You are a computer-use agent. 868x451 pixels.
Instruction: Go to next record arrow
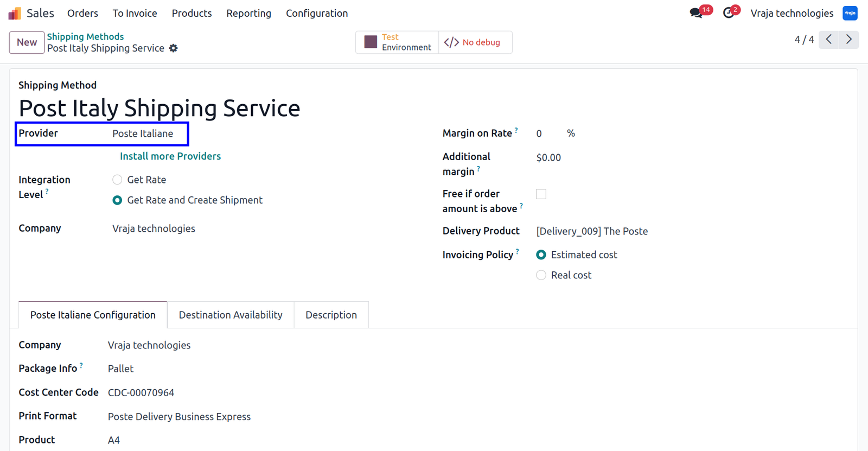849,40
